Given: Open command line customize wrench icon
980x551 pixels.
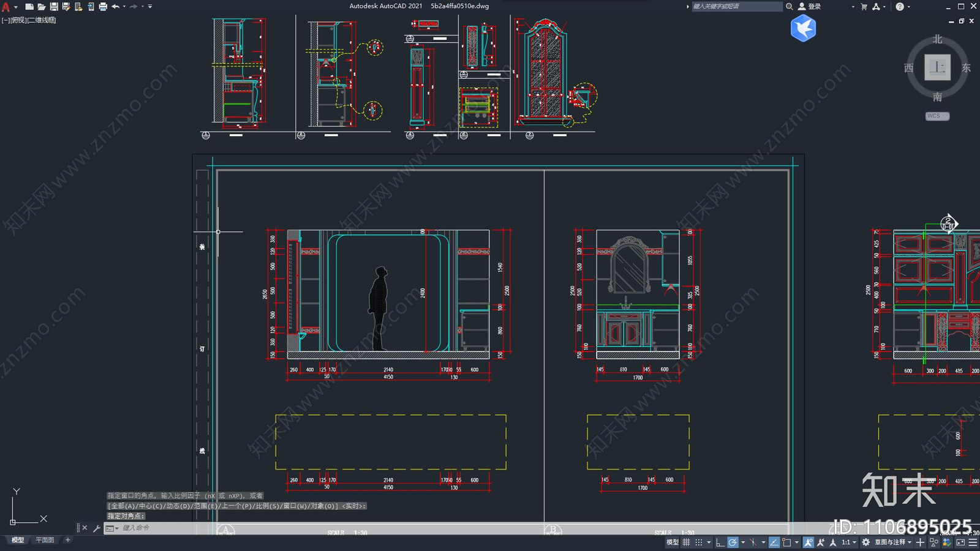Looking at the screenshot, I should click(96, 528).
